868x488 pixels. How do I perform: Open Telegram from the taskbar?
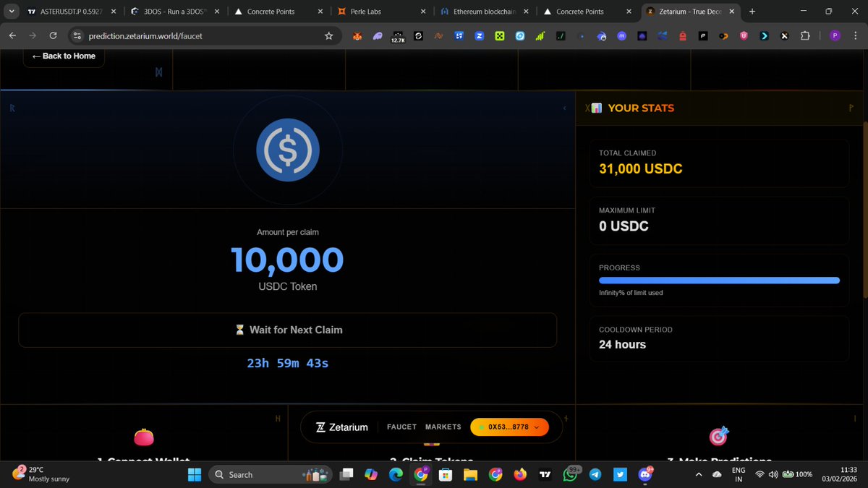tap(595, 474)
